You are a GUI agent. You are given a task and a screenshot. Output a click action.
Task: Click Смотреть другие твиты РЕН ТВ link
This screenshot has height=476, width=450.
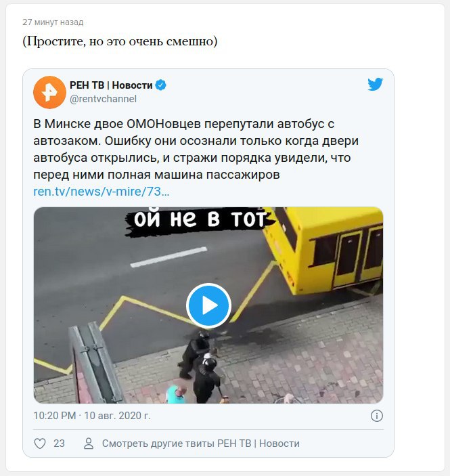(x=200, y=443)
